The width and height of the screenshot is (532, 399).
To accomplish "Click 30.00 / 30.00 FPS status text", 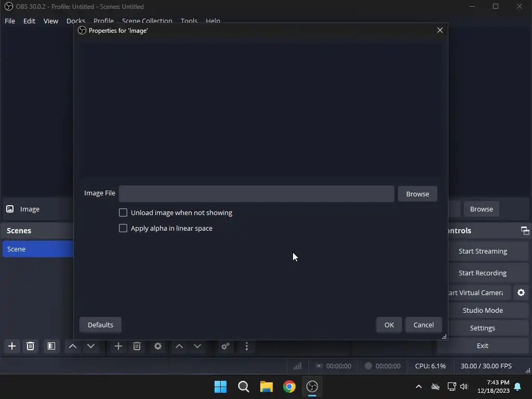I will [486, 366].
